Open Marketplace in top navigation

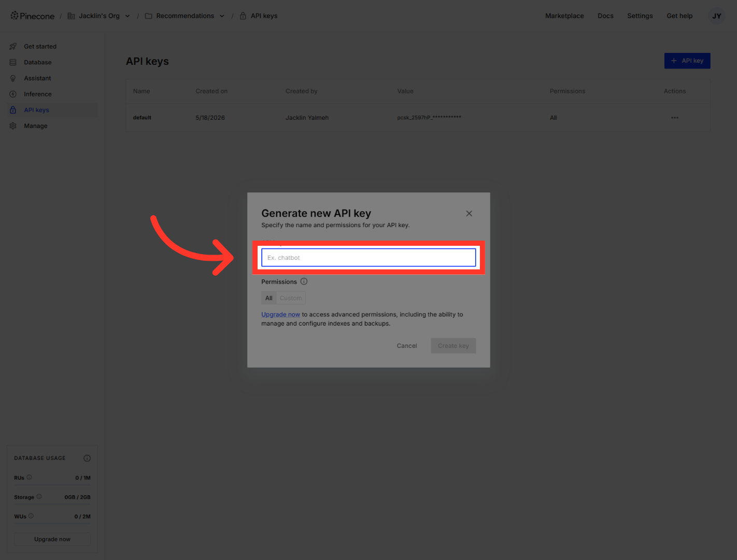[x=564, y=16]
